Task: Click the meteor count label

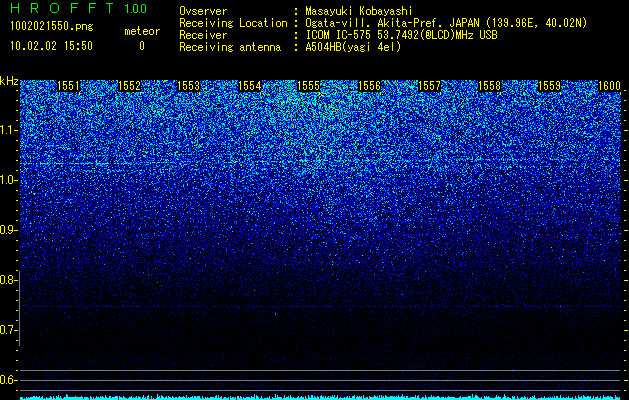Action: click(x=142, y=31)
